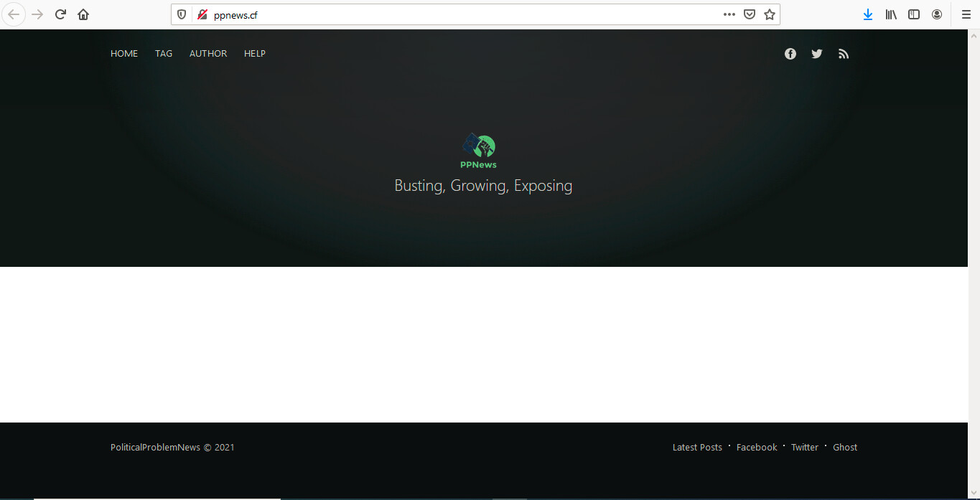
Task: Follow the Facebook footer link
Action: pyautogui.click(x=757, y=447)
